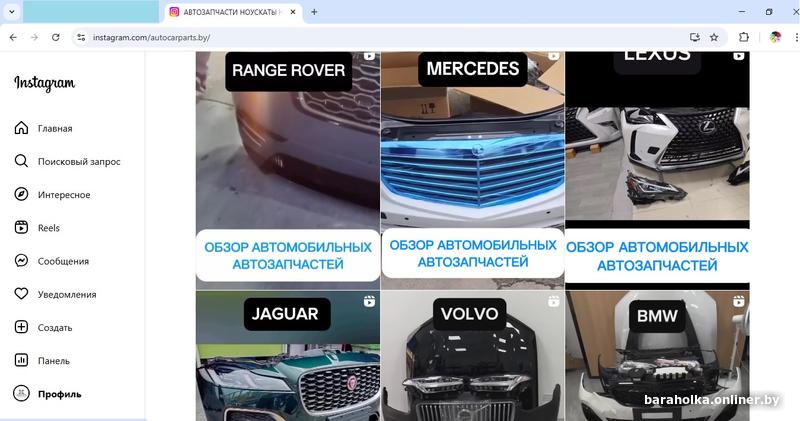Open the JAGUAR reel thumbnail
Viewport: 800px width, 421px height.
pos(288,356)
